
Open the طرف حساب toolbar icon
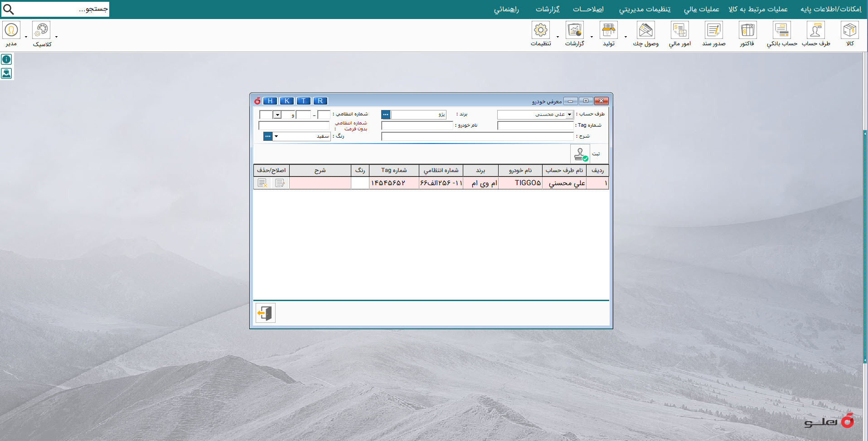[x=816, y=31]
